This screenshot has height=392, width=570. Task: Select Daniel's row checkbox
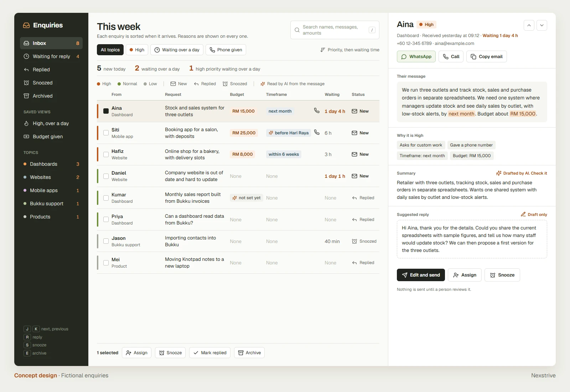click(x=106, y=176)
